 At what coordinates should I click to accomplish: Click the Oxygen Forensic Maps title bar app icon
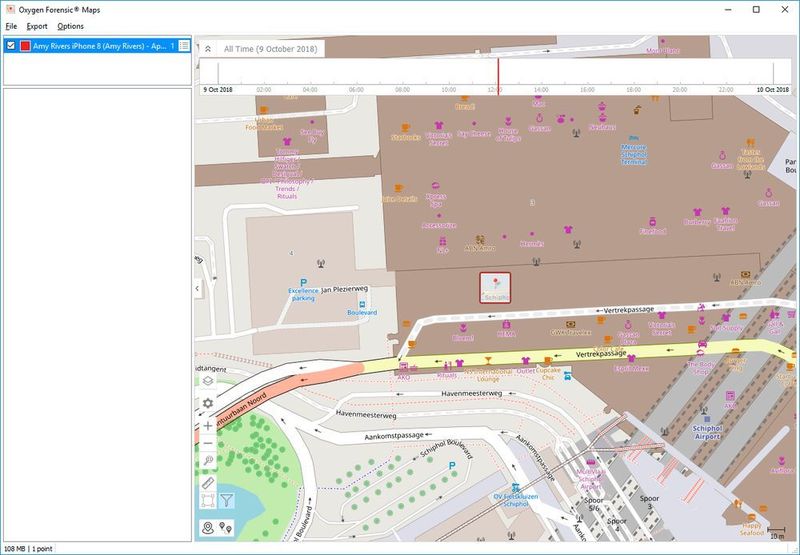[10, 9]
